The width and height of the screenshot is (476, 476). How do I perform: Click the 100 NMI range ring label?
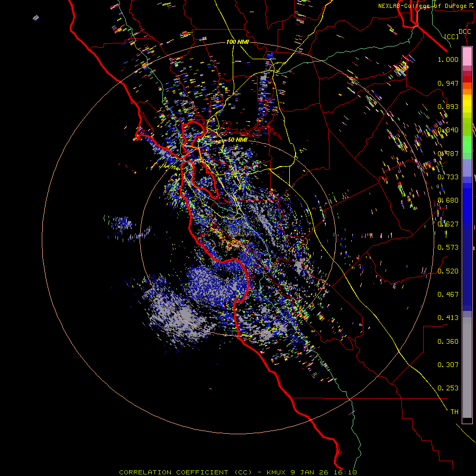tap(237, 42)
